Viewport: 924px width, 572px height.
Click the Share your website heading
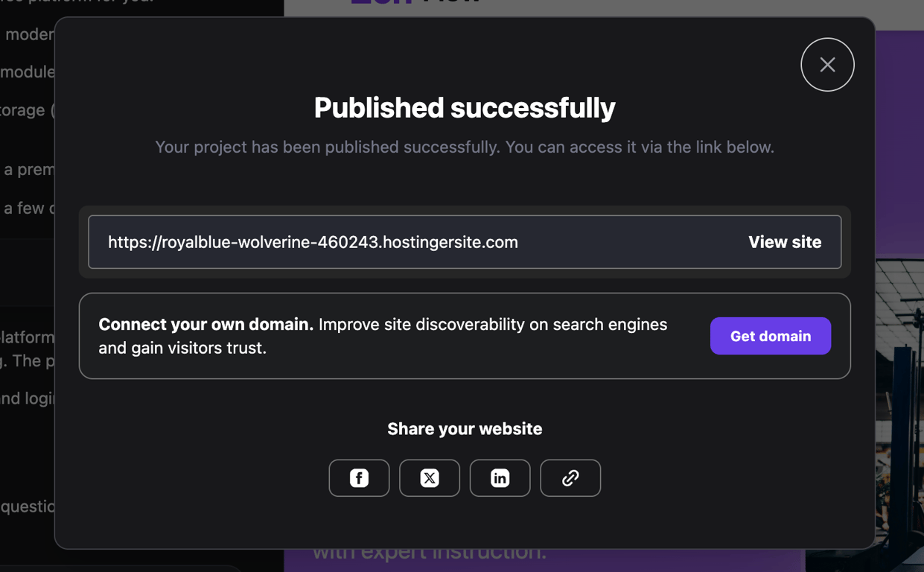[465, 429]
